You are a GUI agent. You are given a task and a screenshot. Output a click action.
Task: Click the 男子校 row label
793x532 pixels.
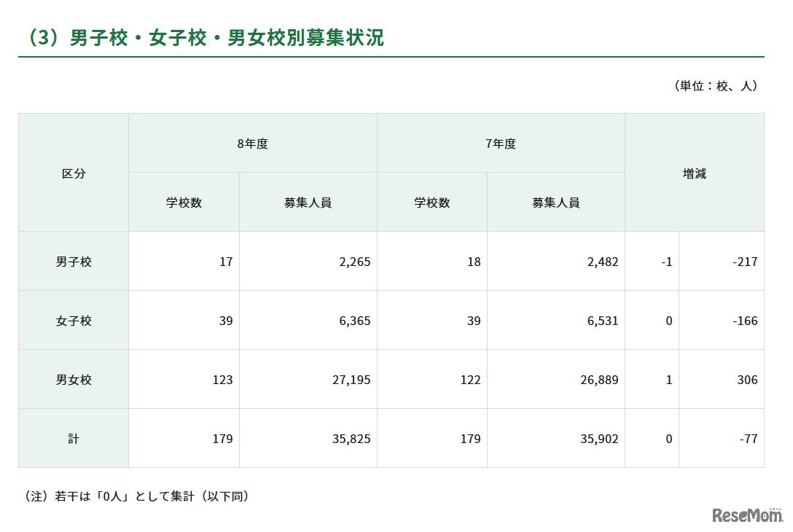tap(73, 261)
